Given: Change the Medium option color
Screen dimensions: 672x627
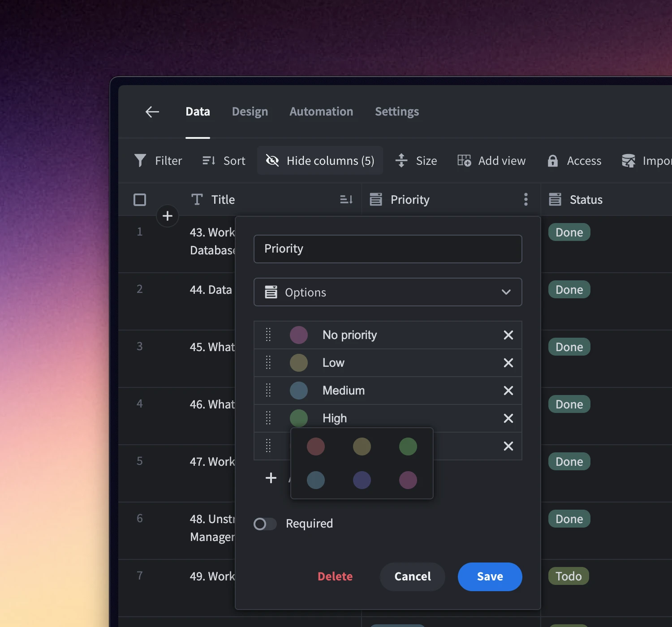Looking at the screenshot, I should 299,391.
